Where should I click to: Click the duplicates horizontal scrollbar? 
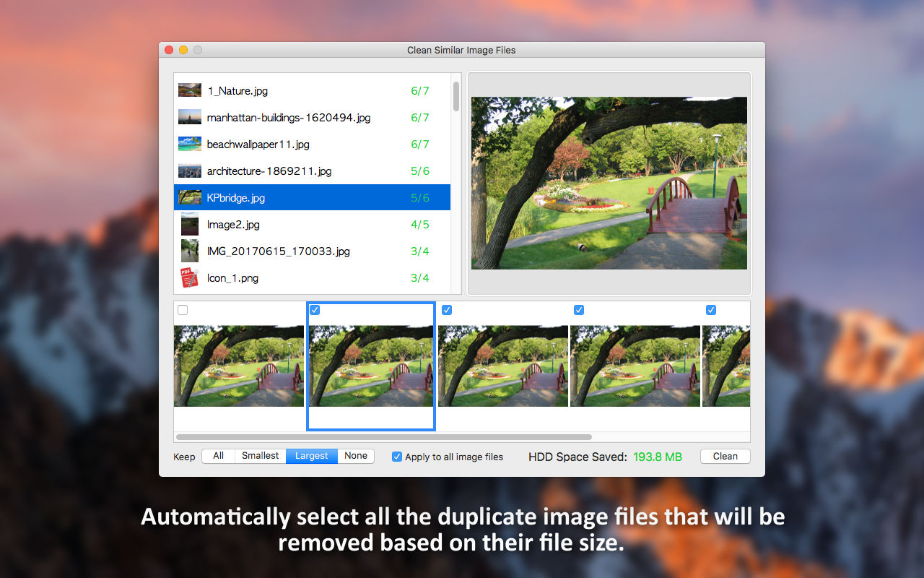pyautogui.click(x=384, y=437)
